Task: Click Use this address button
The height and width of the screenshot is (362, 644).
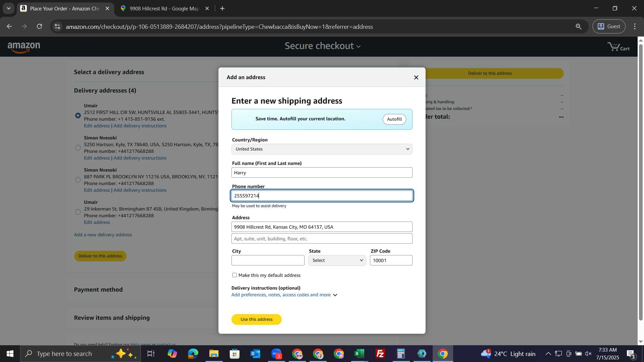Action: point(256,319)
